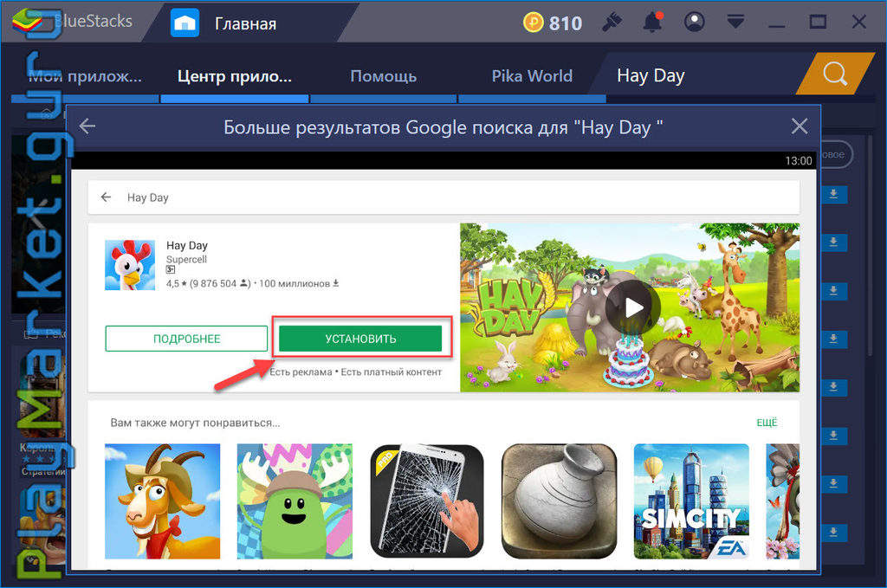Switch to the Центр приложений tab
The image size is (887, 588).
(235, 75)
